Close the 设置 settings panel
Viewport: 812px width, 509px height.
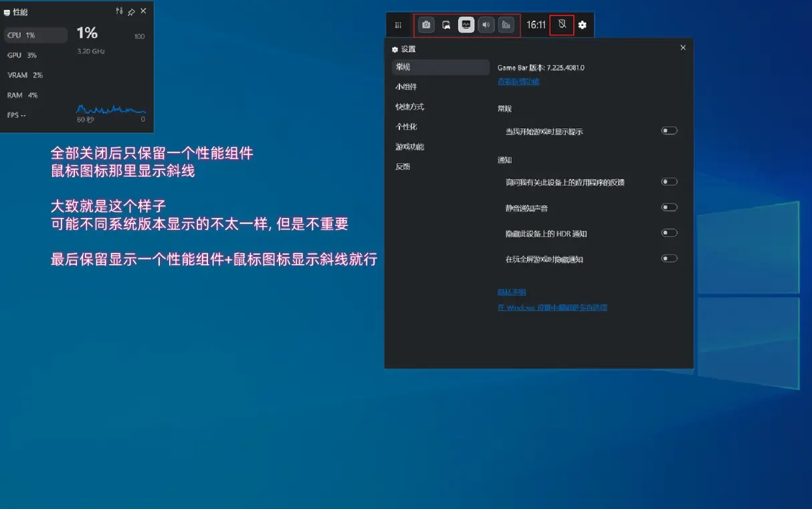(683, 47)
